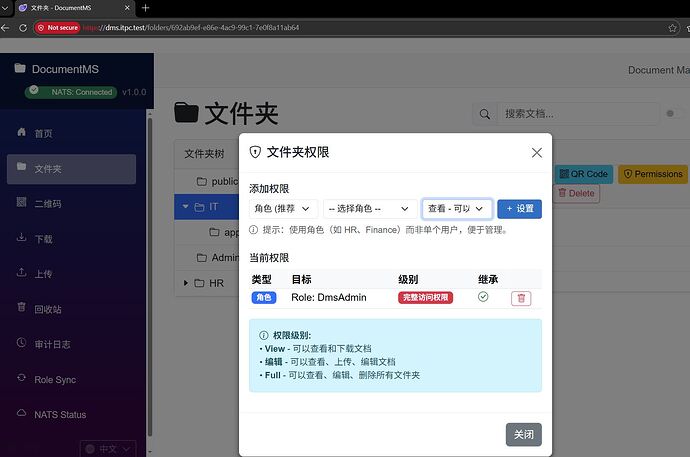
Task: Open 文件夹 in the sidebar
Action: 71,169
